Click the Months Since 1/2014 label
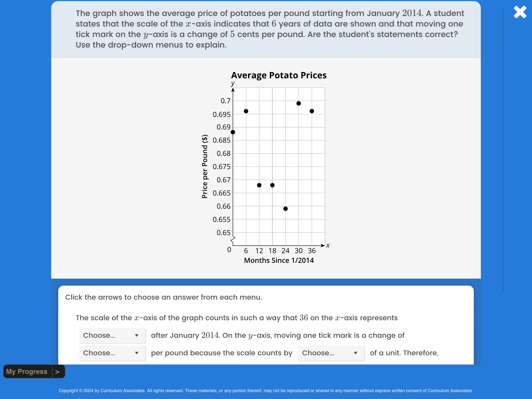The width and height of the screenshot is (532, 399). [279, 260]
